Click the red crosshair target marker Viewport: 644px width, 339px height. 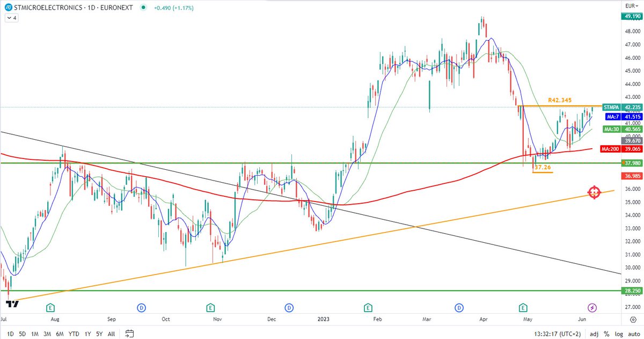[594, 193]
